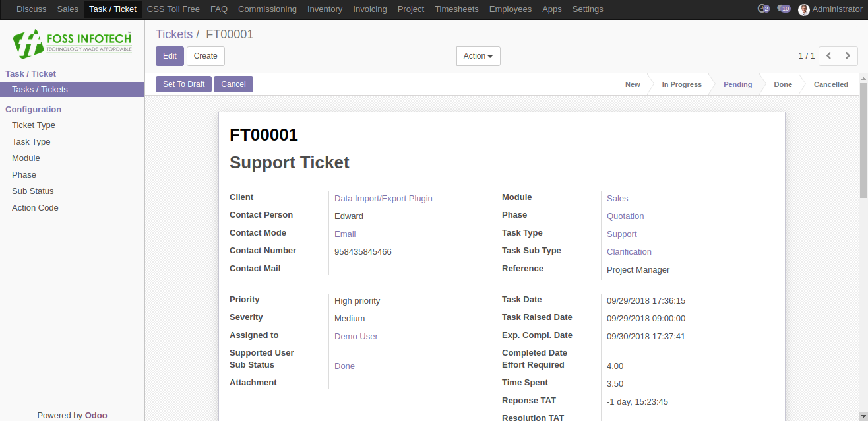
Task: Open the Employees menu
Action: point(511,9)
